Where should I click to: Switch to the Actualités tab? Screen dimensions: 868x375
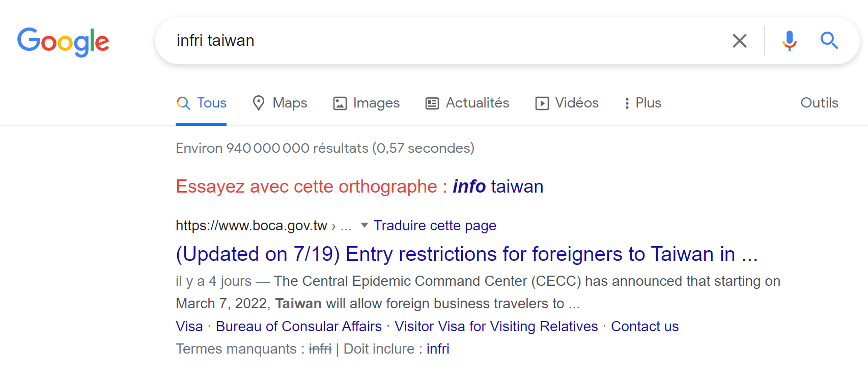(467, 103)
